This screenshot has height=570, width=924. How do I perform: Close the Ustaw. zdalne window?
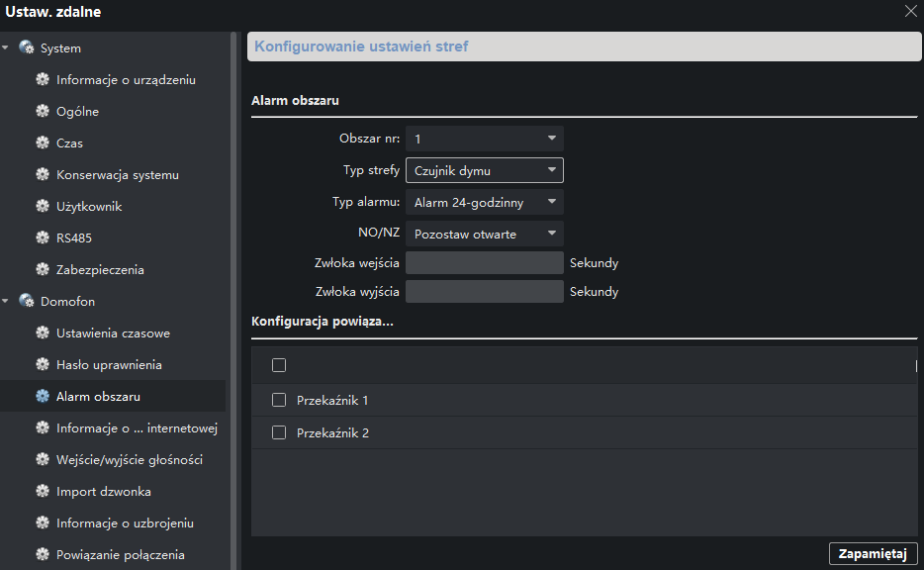click(910, 11)
